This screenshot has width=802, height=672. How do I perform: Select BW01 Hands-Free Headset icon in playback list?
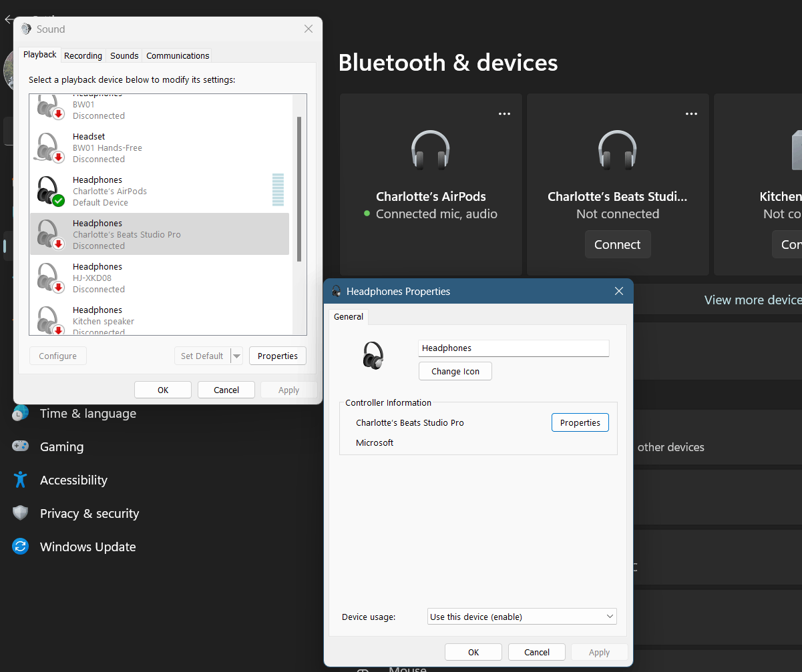coord(49,148)
